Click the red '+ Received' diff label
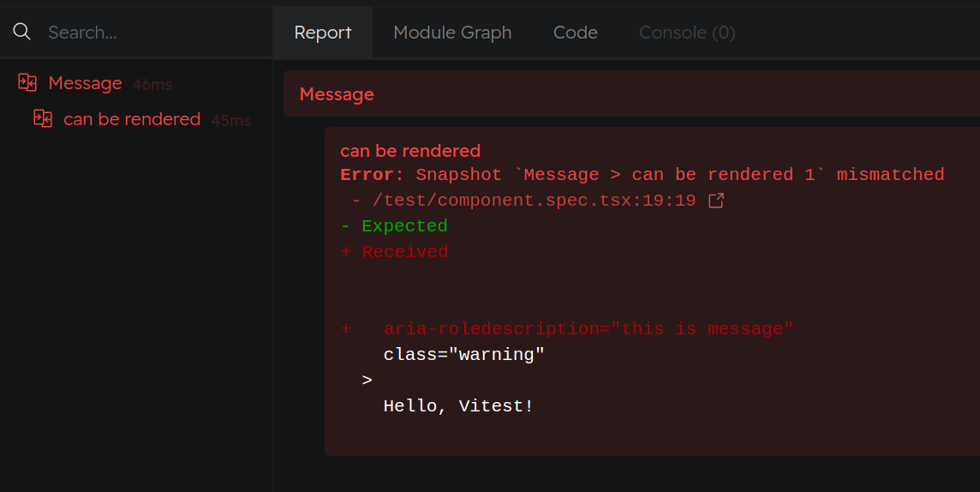Viewport: 980px width, 492px height. (x=394, y=252)
